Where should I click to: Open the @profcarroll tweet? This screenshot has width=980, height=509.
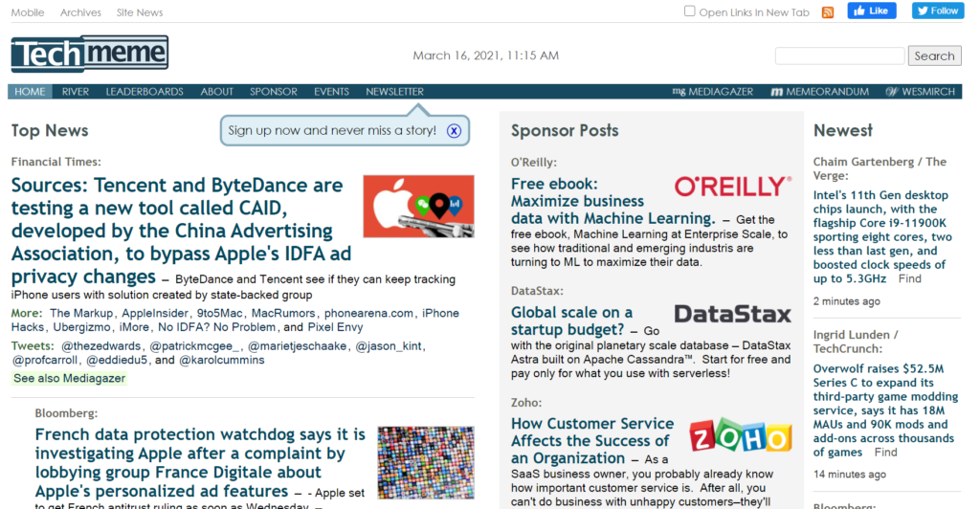click(45, 361)
